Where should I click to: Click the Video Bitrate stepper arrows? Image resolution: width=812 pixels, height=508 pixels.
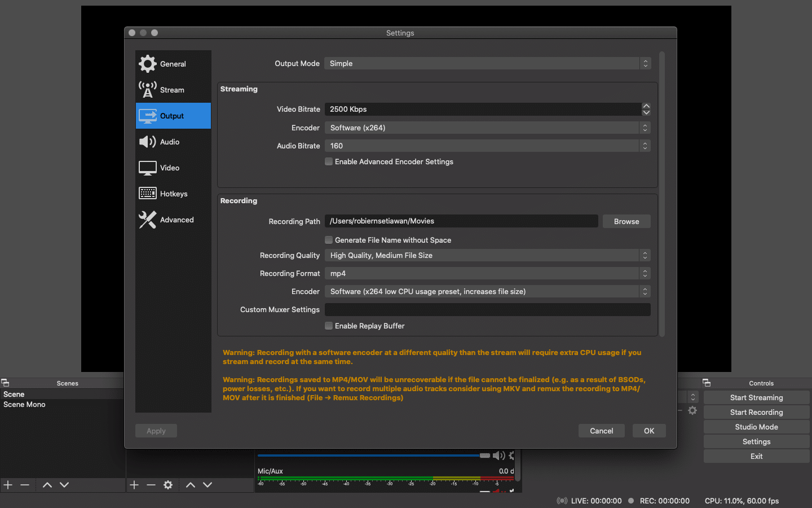[646, 109]
